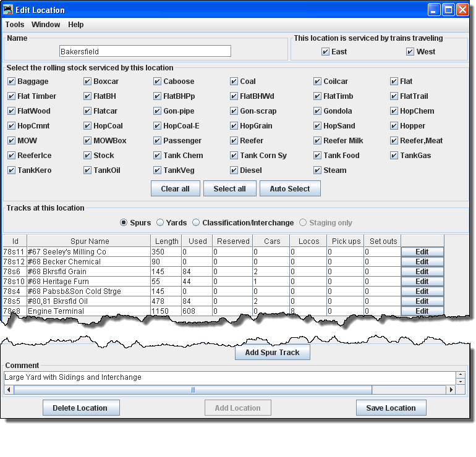Choose the Classification/Interchange track type
Screen dimensions: 476x457
pyautogui.click(x=196, y=222)
